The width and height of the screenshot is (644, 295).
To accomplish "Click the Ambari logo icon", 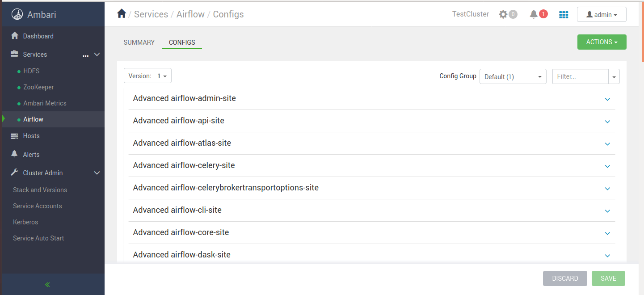I will [17, 14].
